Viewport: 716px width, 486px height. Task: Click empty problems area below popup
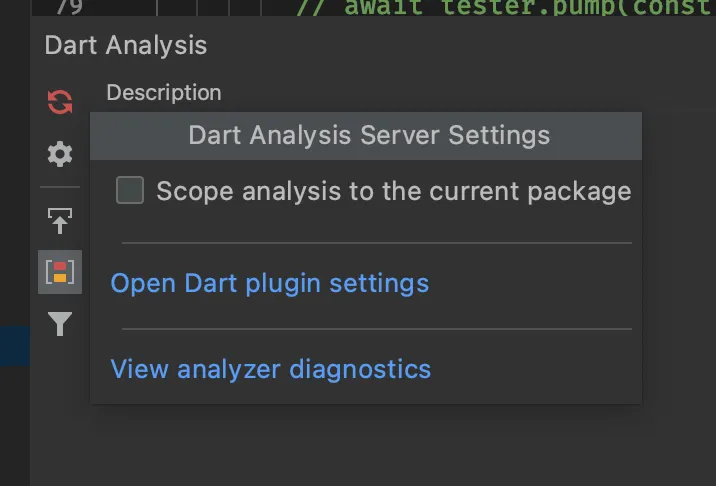click(370, 445)
